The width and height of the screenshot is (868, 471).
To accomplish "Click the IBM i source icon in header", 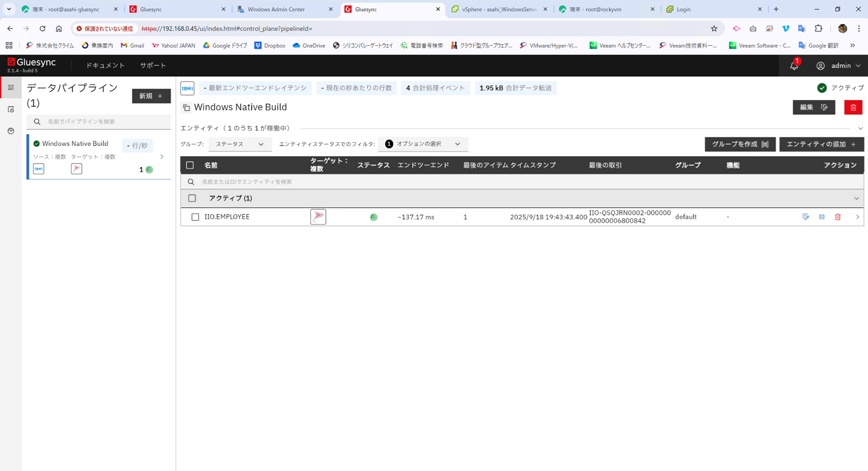I will [187, 88].
